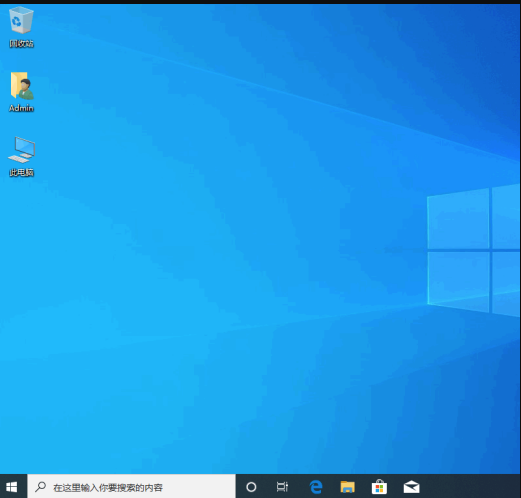Click the taskbar search box
Image resolution: width=521 pixels, height=498 pixels.
tap(131, 487)
